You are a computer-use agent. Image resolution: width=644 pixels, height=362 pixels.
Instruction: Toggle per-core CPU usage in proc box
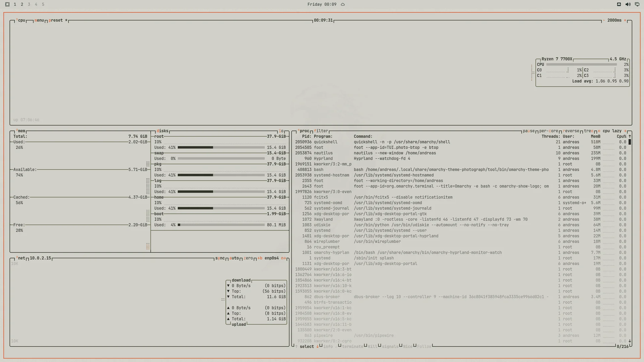549,131
